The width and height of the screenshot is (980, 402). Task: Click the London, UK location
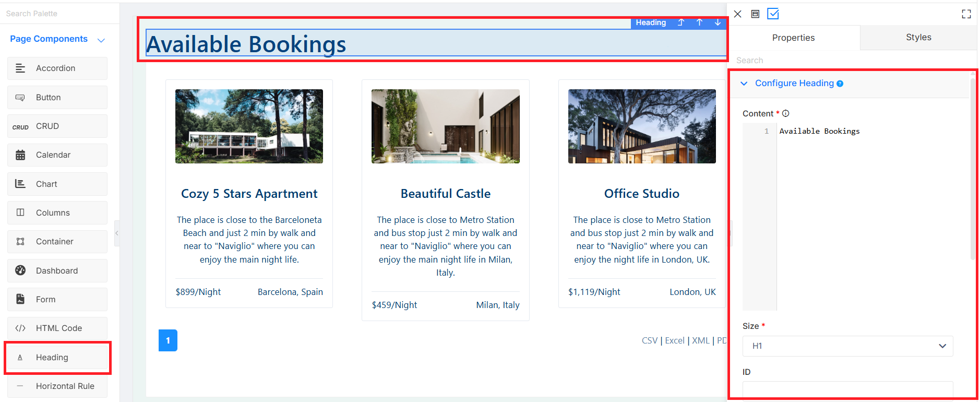click(693, 292)
